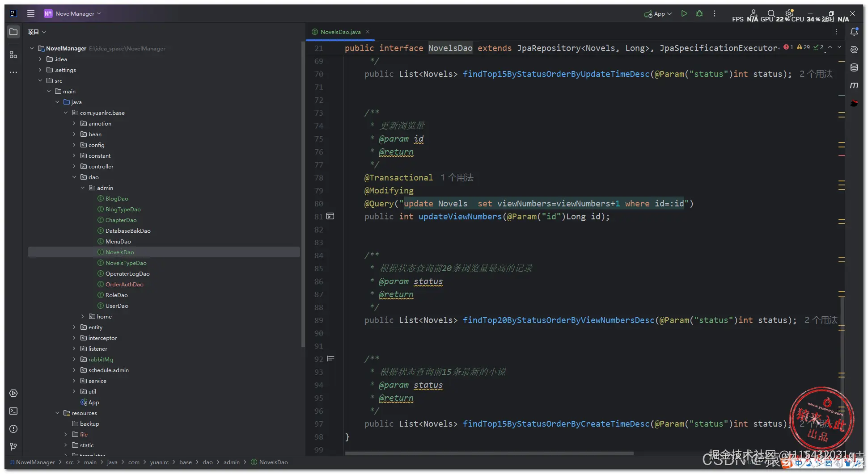This screenshot has width=868, height=474.
Task: Open the Notifications panel
Action: [854, 32]
